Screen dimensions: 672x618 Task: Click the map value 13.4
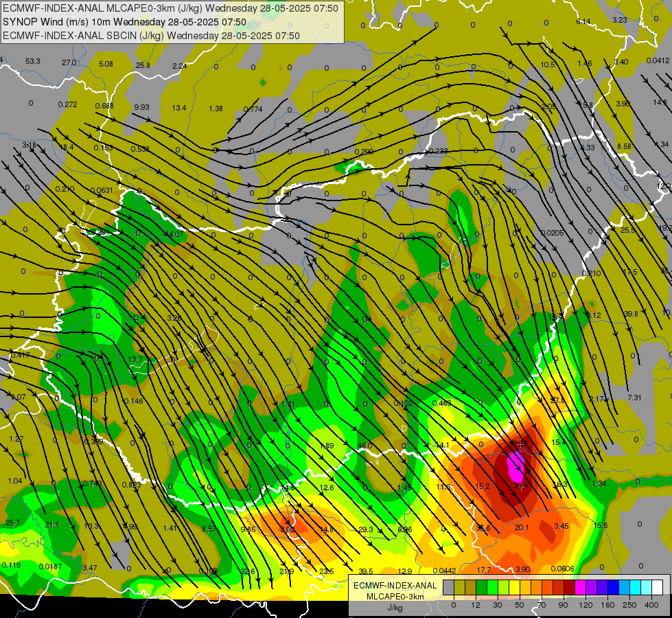click(179, 108)
